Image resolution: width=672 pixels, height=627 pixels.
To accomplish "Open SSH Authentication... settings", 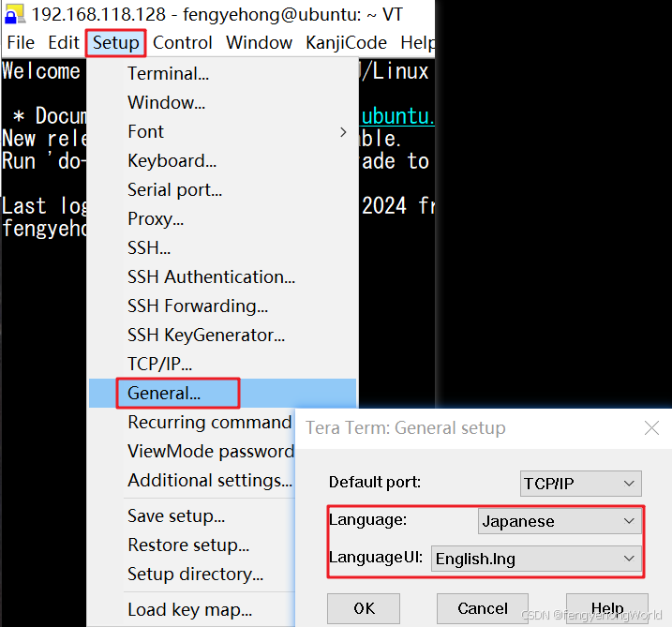I will (x=212, y=277).
